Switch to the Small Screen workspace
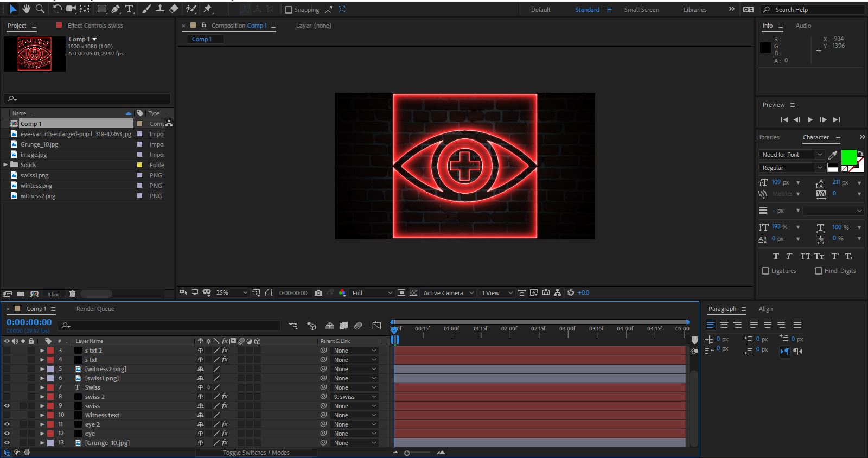The height and width of the screenshot is (458, 868). tap(641, 10)
